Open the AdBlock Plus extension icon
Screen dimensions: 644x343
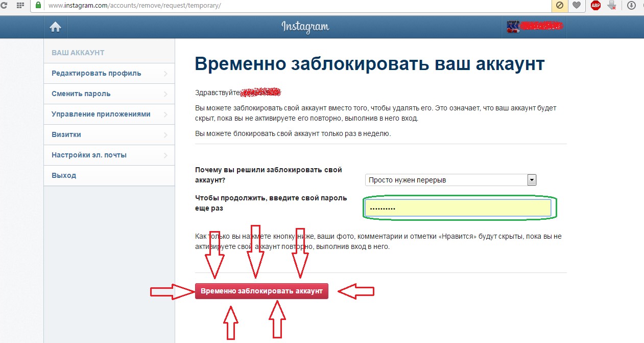[595, 6]
